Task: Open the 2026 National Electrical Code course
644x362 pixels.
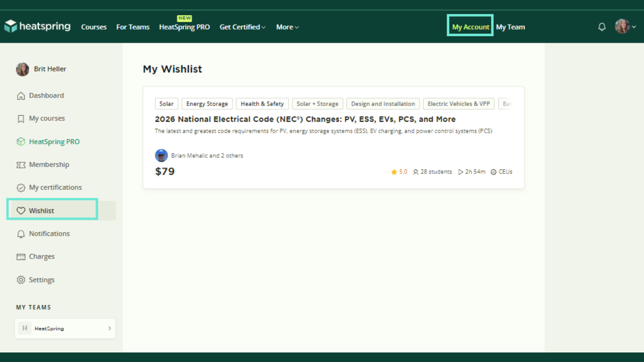Action: [305, 119]
